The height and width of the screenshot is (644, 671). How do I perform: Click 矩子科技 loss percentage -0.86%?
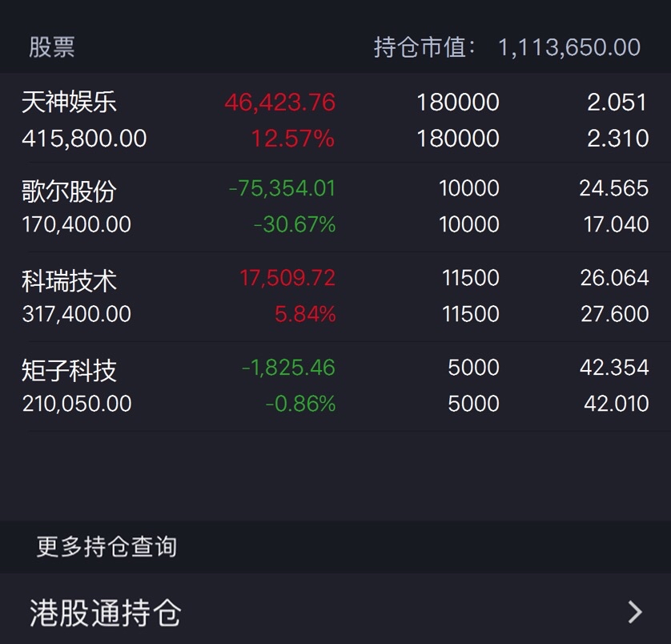pyautogui.click(x=300, y=404)
